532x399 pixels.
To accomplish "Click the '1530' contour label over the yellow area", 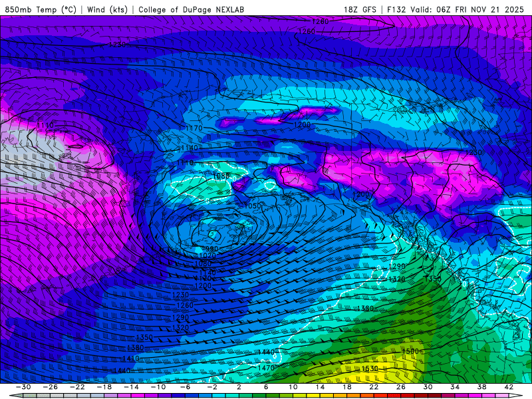I will tap(370, 368).
